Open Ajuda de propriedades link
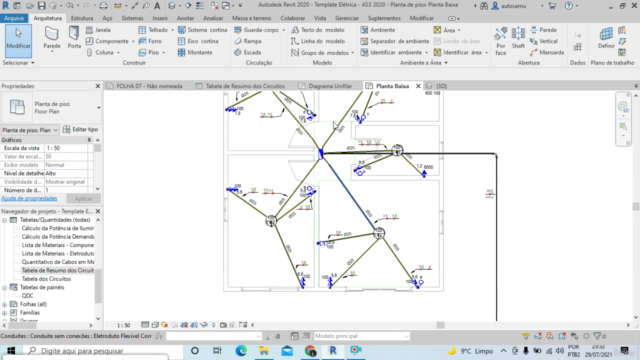640x360 pixels. coord(29,198)
